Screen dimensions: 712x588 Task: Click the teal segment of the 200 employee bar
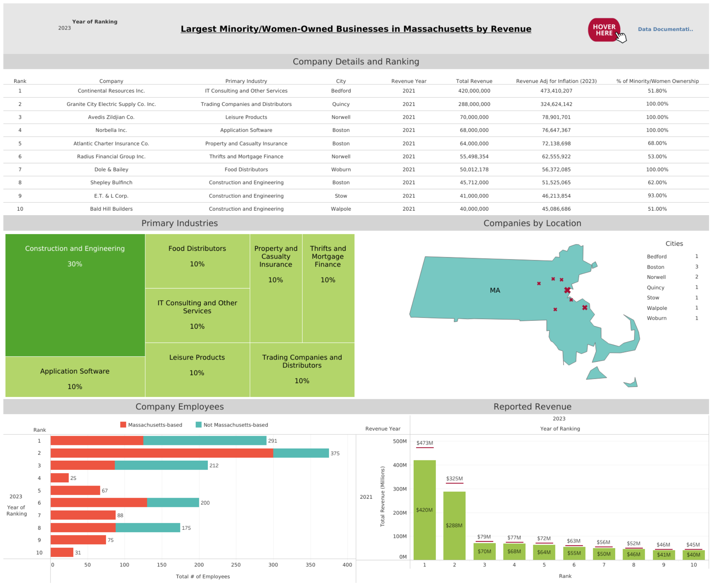(173, 502)
